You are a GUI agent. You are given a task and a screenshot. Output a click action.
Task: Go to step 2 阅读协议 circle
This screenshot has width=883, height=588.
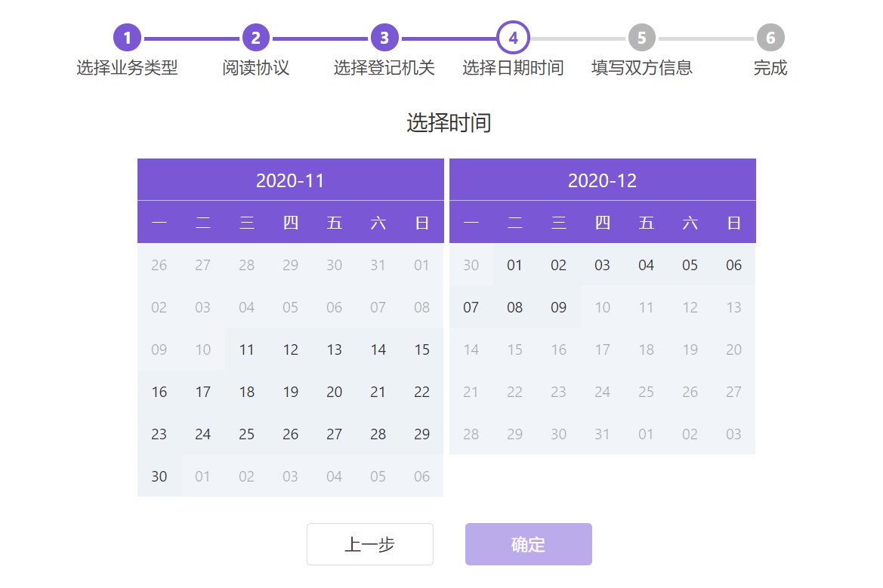point(255,37)
